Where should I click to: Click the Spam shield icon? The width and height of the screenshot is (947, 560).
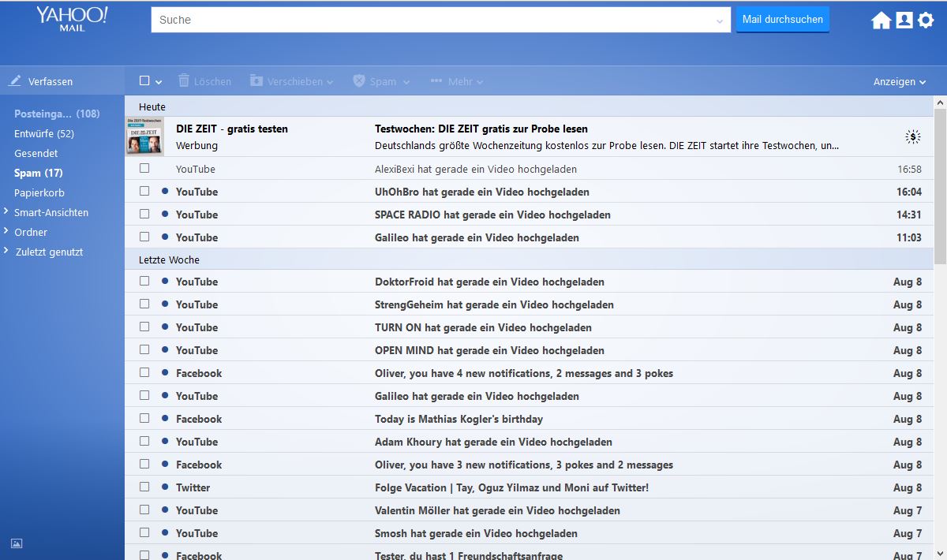(359, 80)
